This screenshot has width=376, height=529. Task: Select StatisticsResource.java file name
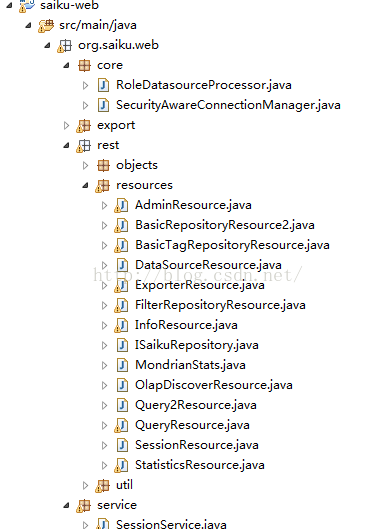200,465
